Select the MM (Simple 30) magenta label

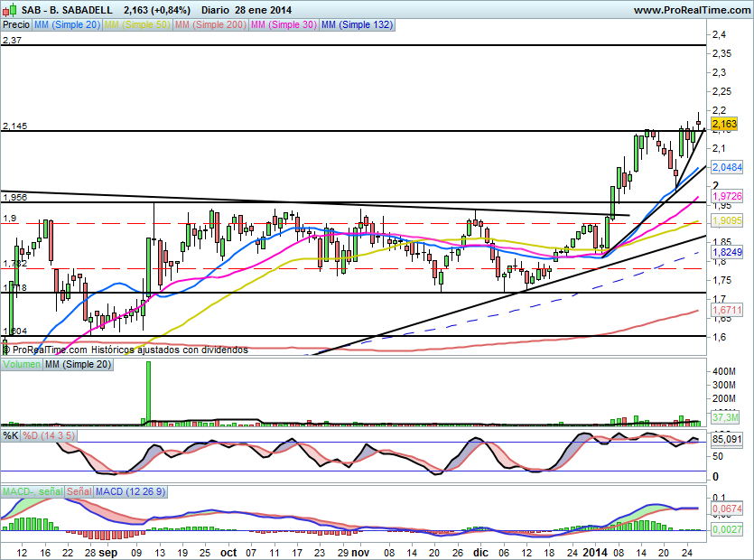tap(284, 24)
